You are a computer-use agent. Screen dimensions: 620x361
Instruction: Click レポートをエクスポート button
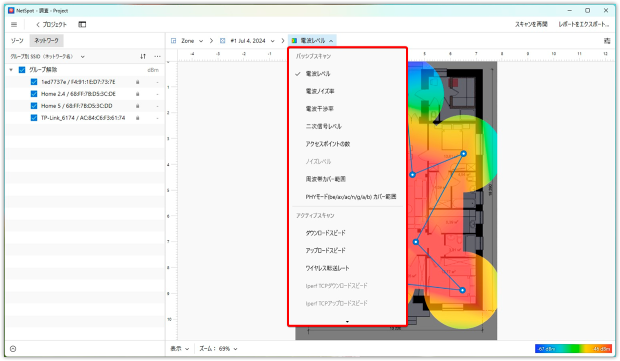click(x=584, y=25)
